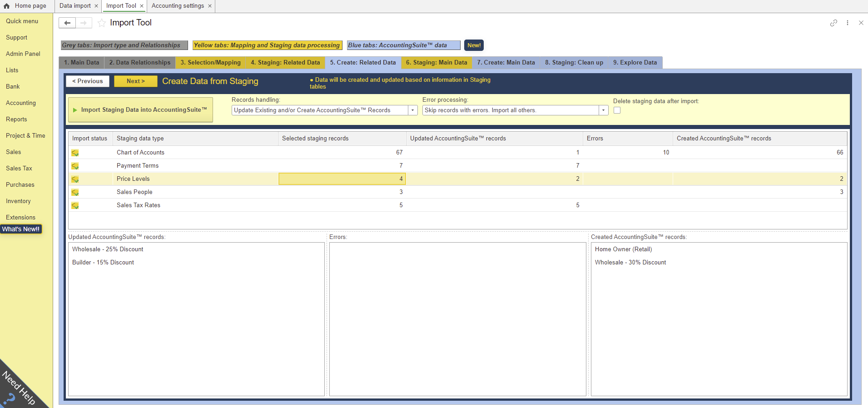The width and height of the screenshot is (868, 408).
Task: Close the Accounting settings tab
Action: click(x=210, y=6)
